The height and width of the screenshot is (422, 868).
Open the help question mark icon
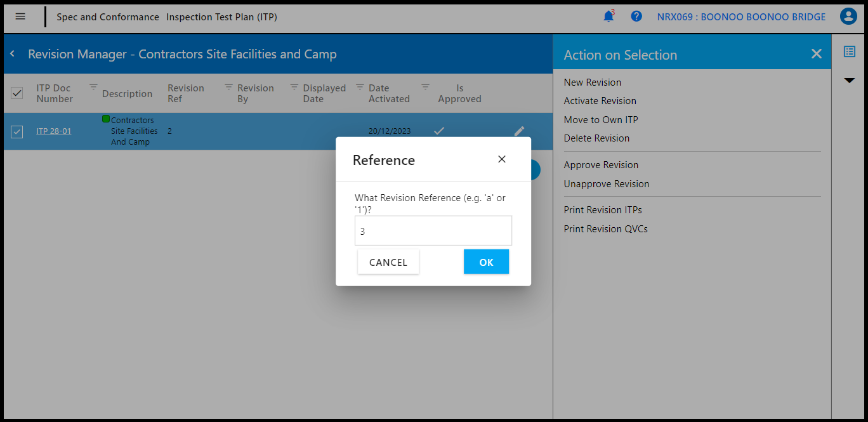pyautogui.click(x=636, y=16)
